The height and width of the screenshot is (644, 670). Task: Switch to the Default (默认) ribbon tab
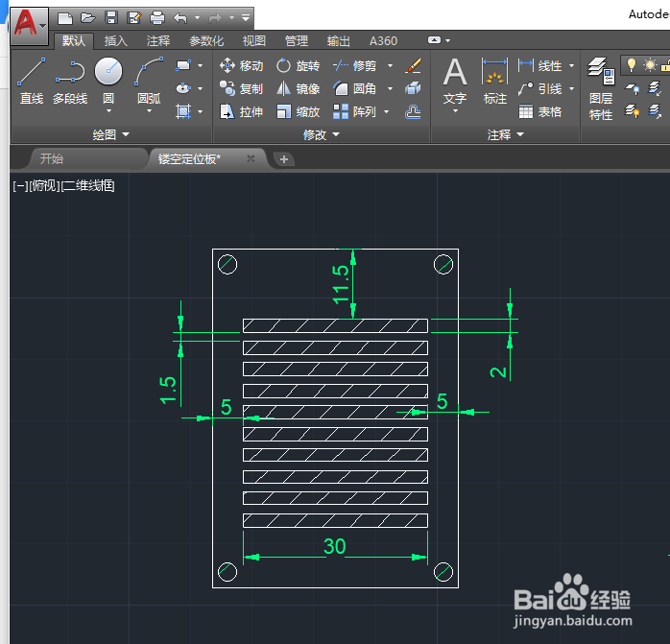click(x=74, y=41)
